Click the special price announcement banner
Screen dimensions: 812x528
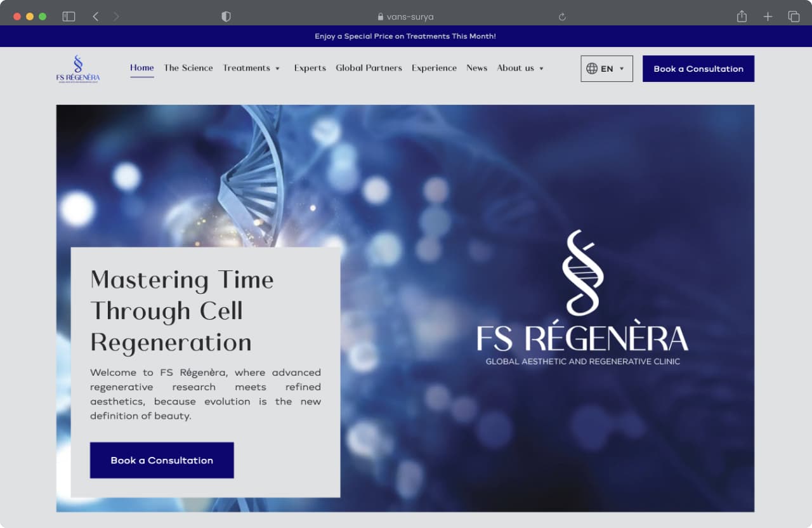click(406, 36)
